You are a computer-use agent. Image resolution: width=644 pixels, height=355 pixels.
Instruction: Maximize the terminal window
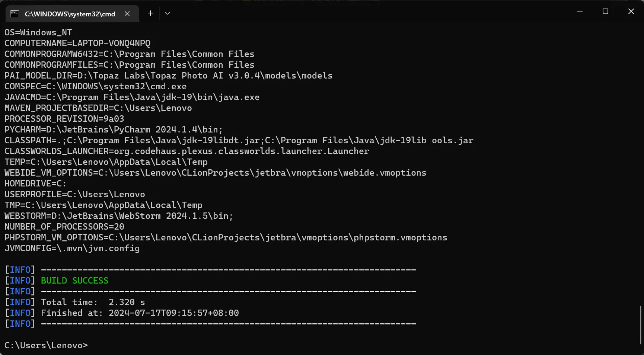(x=605, y=12)
